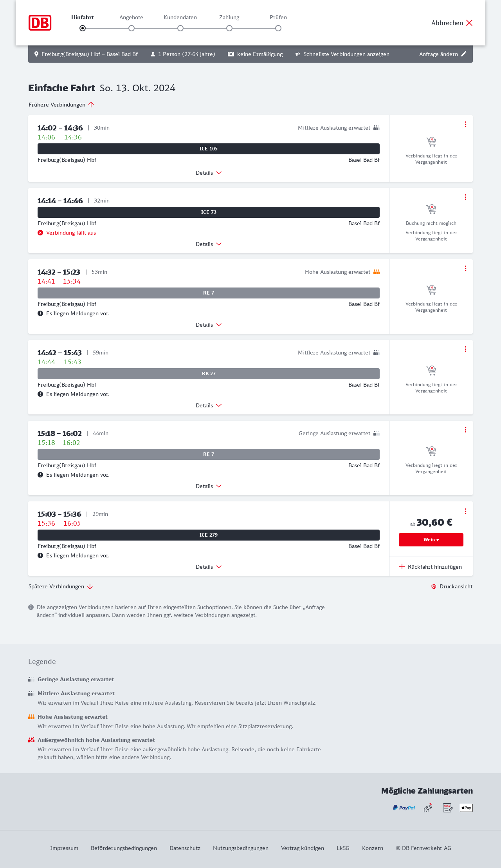
Task: Show Spätere Verbindungen
Action: point(61,586)
